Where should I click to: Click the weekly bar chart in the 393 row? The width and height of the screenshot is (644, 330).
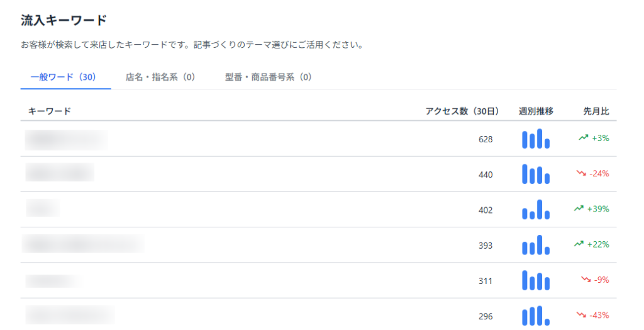click(x=536, y=245)
